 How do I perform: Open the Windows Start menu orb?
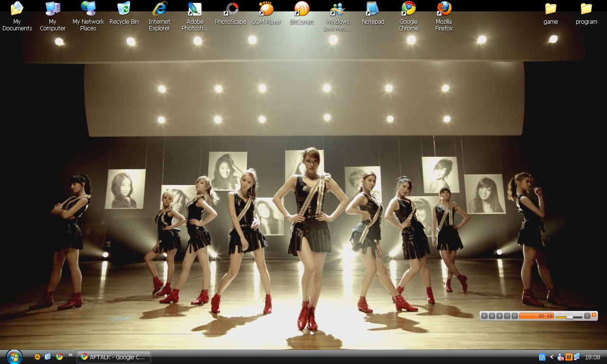(14, 356)
